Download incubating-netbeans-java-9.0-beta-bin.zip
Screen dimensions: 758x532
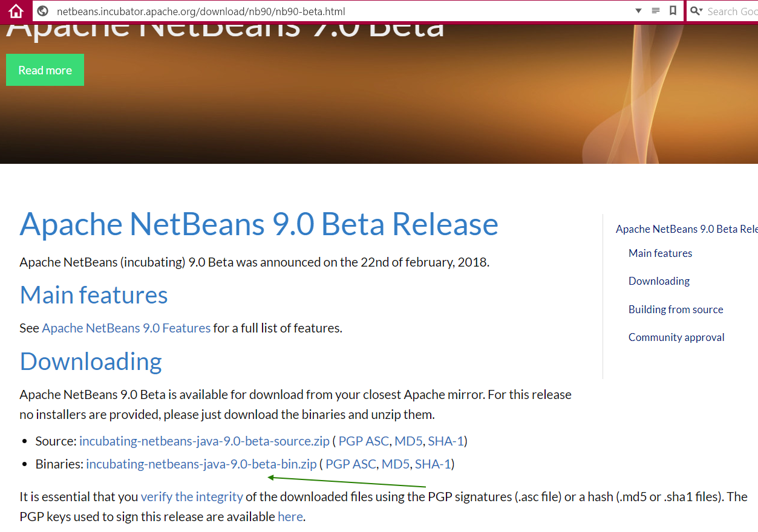(201, 464)
